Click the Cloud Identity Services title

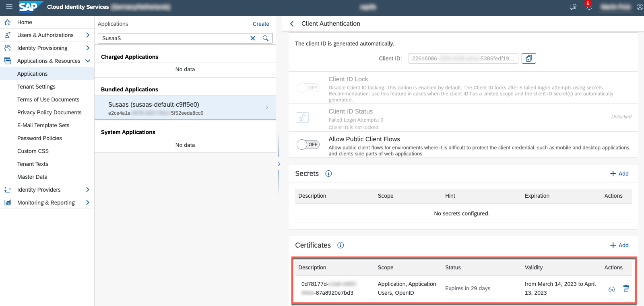click(78, 7)
